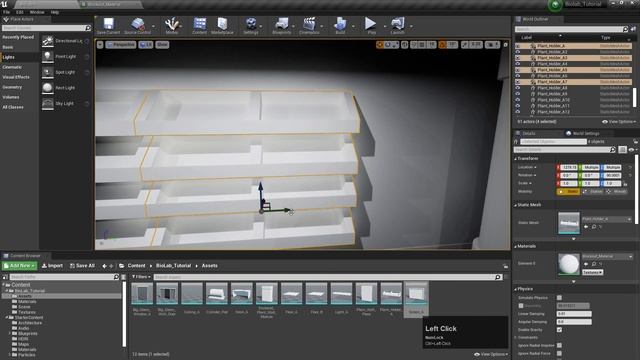Click the material sphere preview thumbnail
This screenshot has height=360, width=640.
tap(569, 264)
